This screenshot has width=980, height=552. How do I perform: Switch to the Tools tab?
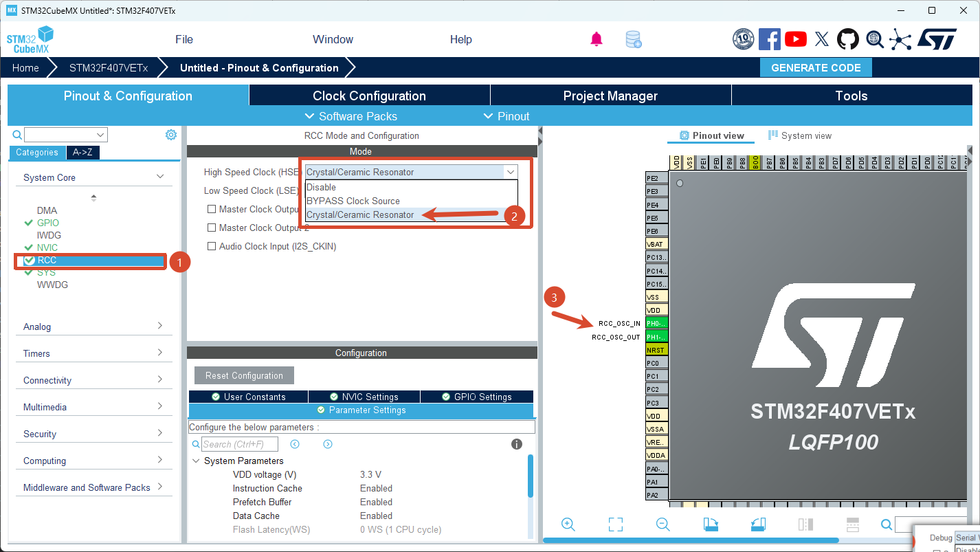852,96
